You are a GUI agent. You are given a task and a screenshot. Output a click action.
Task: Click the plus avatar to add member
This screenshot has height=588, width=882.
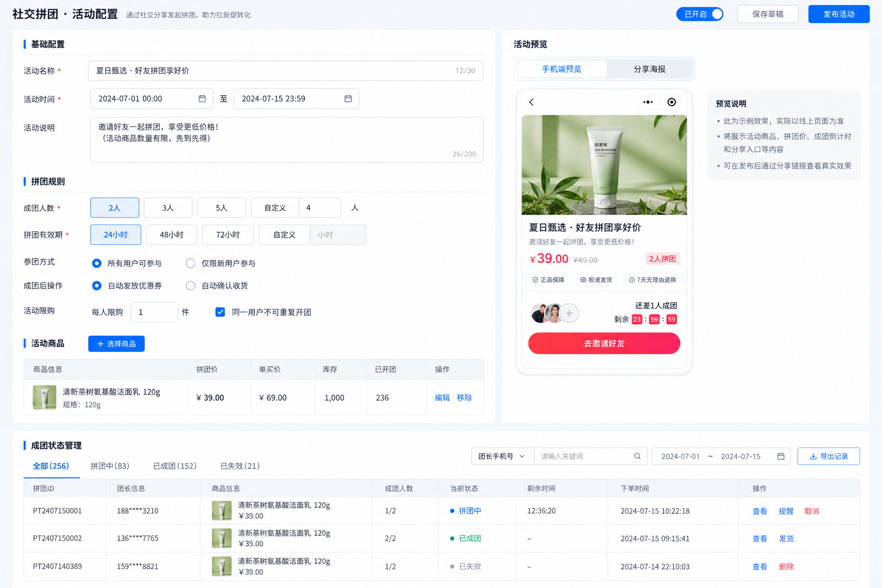[569, 313]
